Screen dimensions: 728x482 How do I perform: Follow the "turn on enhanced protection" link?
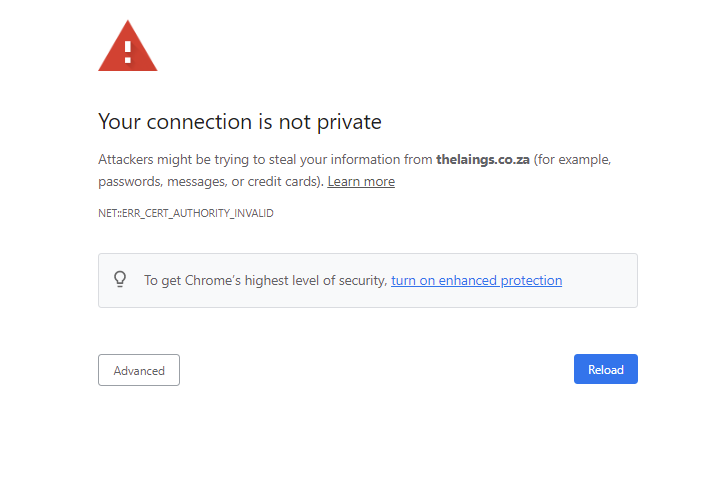[476, 280]
